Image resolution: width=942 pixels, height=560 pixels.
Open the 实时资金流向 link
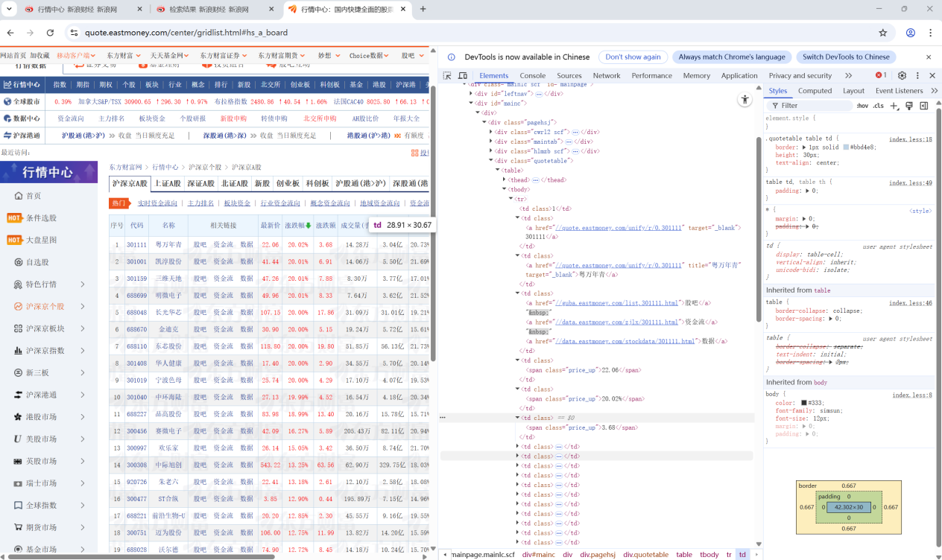pos(157,203)
